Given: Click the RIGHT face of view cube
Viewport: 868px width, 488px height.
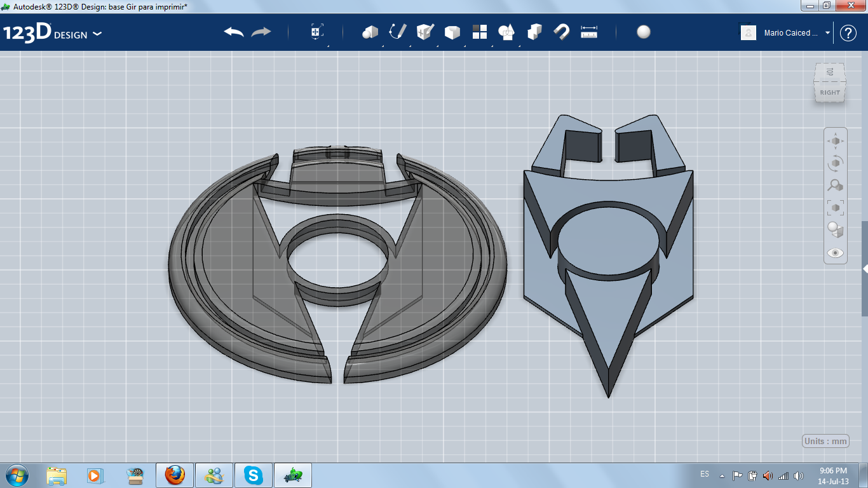Looking at the screenshot, I should click(x=830, y=93).
